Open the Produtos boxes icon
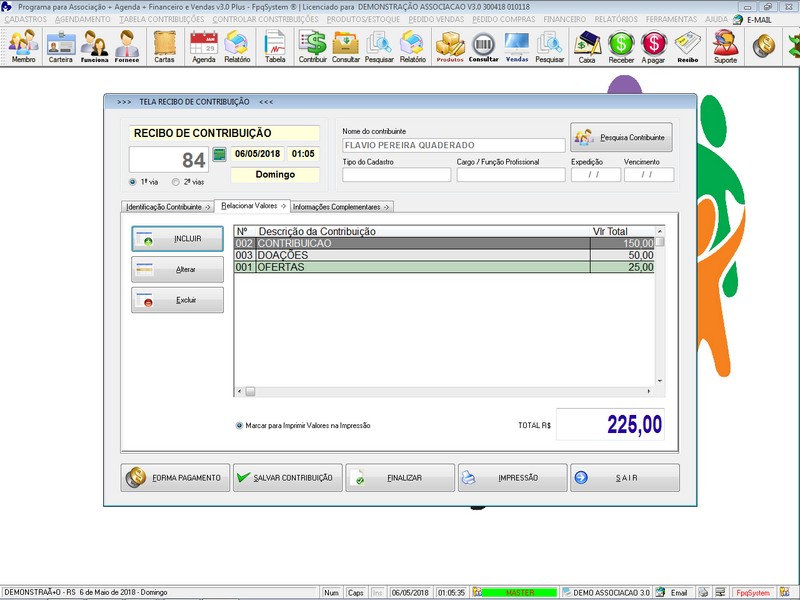This screenshot has width=800, height=600. coord(450,46)
